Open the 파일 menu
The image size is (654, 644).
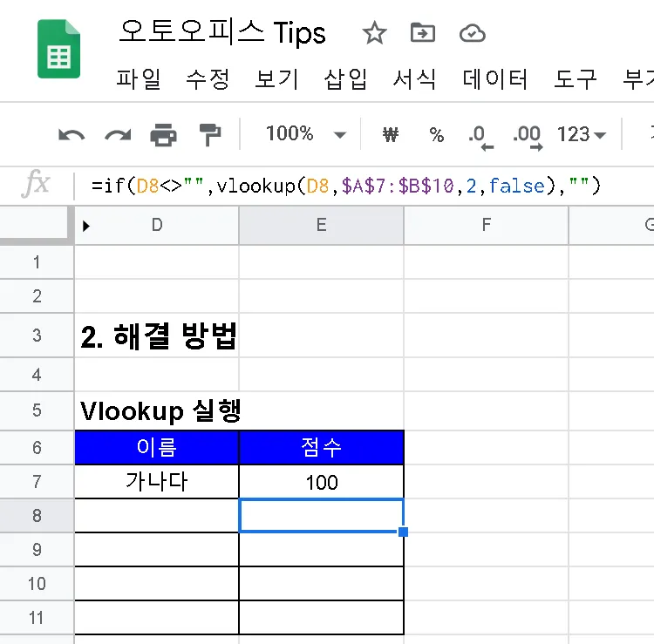pyautogui.click(x=139, y=78)
